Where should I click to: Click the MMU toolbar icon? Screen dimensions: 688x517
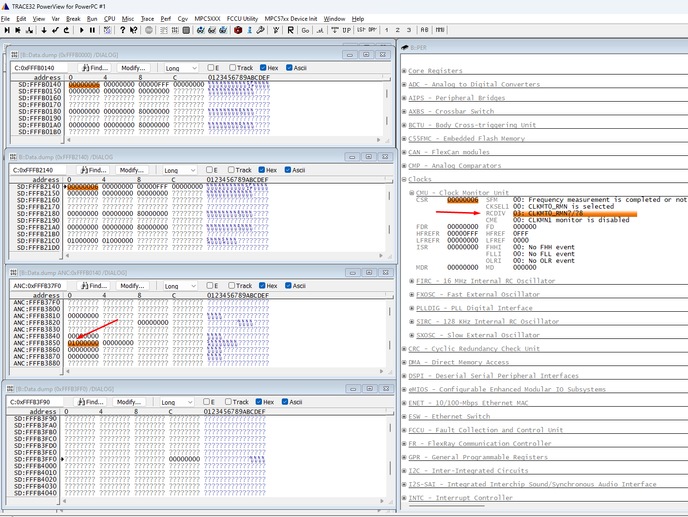pyautogui.click(x=440, y=30)
